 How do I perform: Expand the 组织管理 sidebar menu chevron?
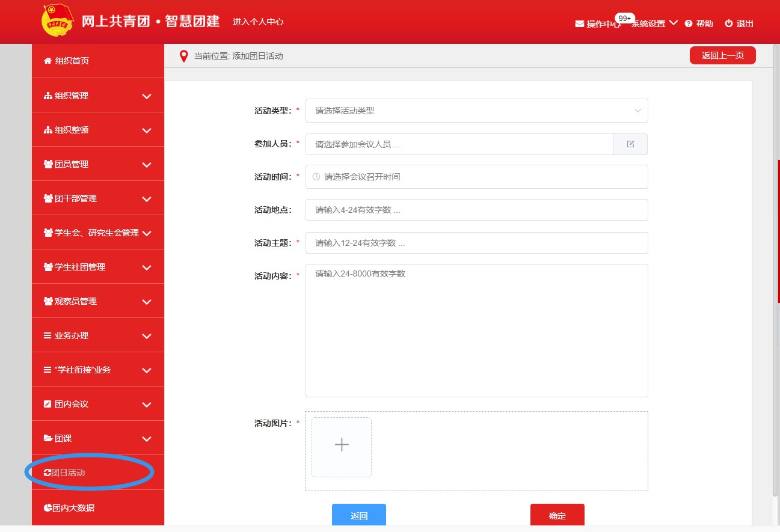147,96
